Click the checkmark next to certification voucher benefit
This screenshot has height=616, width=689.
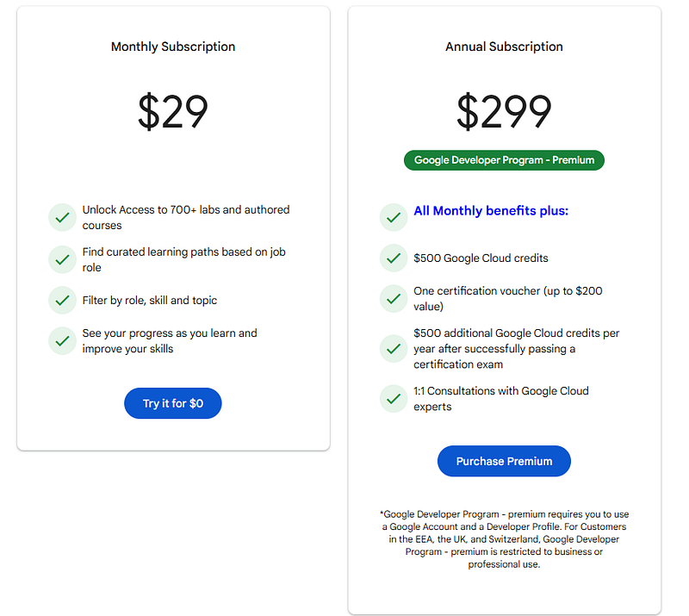pos(394,298)
